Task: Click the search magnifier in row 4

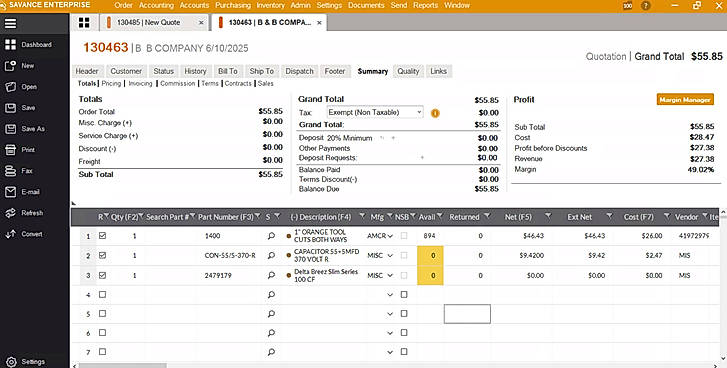Action: tap(271, 295)
